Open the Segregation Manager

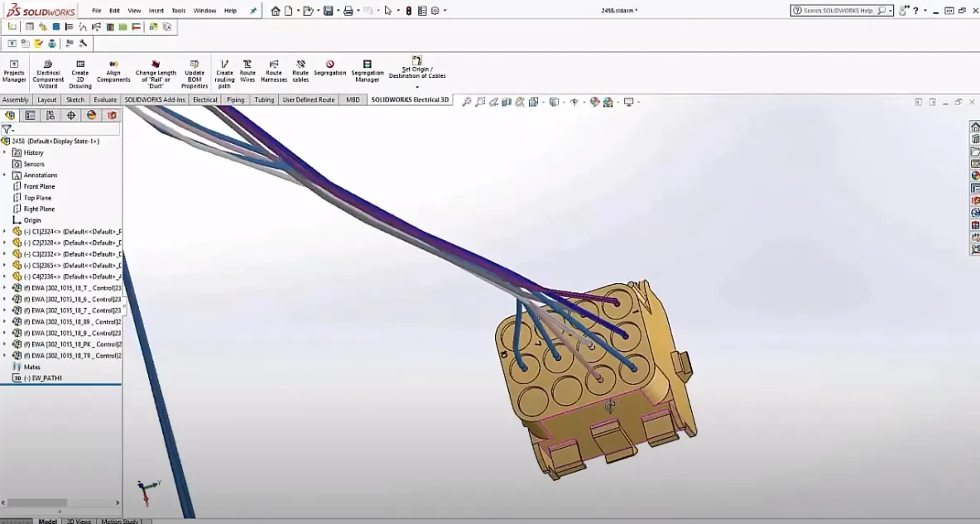click(367, 71)
